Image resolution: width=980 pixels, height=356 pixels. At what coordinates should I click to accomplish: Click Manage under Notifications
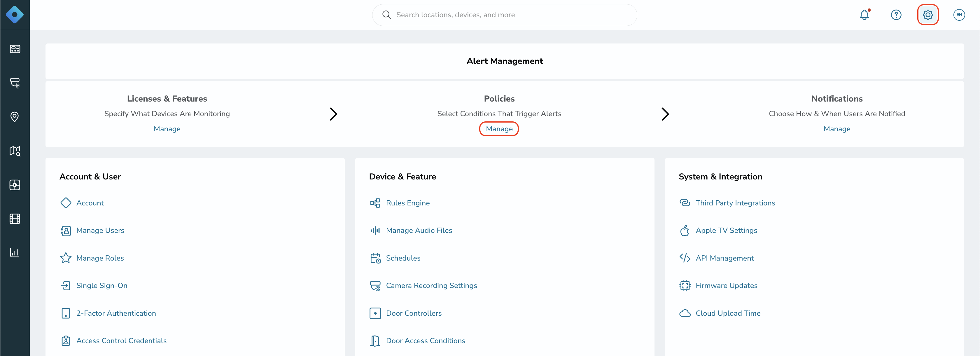[x=836, y=129]
